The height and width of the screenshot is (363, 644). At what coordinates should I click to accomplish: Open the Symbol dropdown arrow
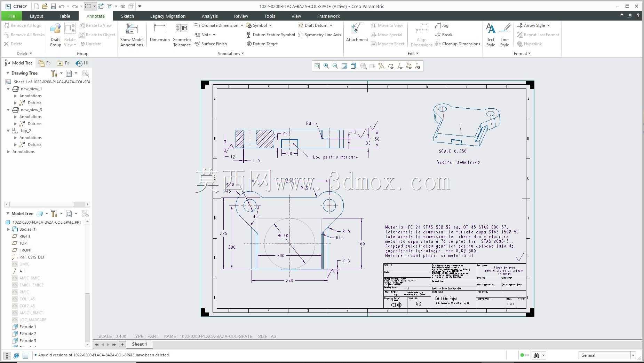click(270, 25)
